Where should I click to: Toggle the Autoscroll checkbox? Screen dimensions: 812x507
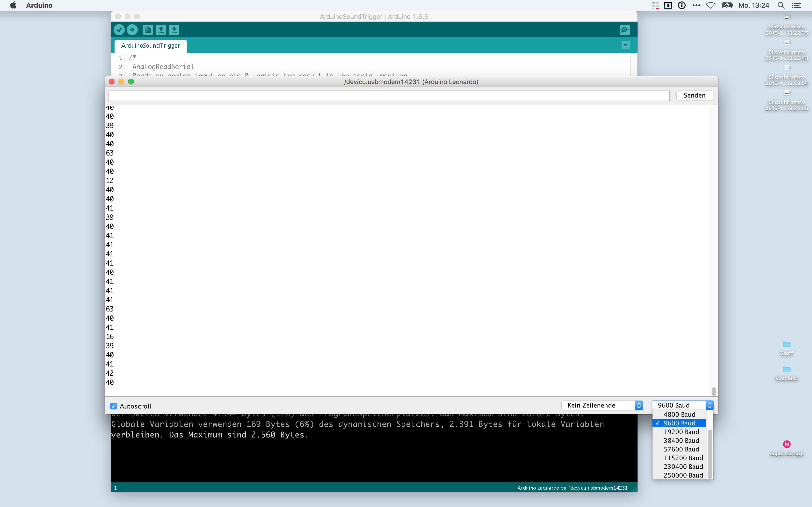(114, 406)
